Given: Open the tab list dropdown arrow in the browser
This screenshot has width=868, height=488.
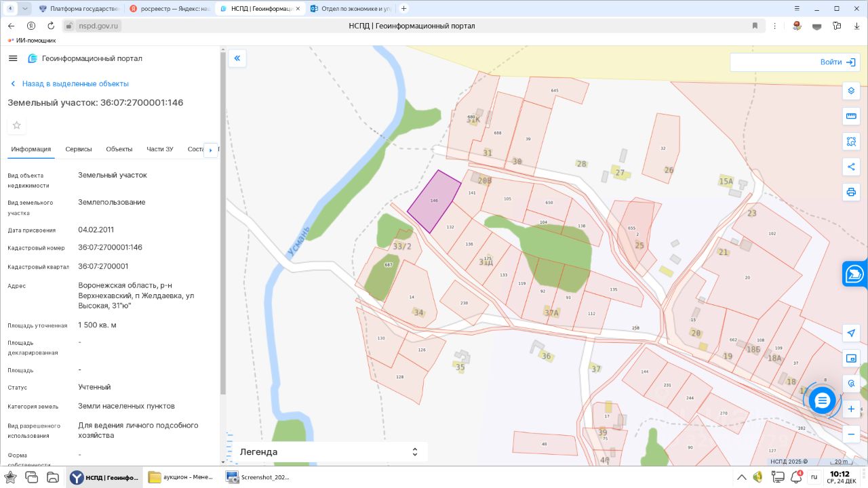Looking at the screenshot, I should (x=25, y=8).
